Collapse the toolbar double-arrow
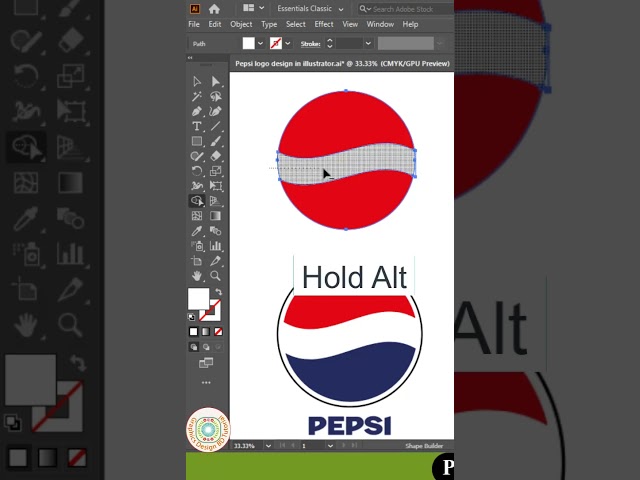 190,58
